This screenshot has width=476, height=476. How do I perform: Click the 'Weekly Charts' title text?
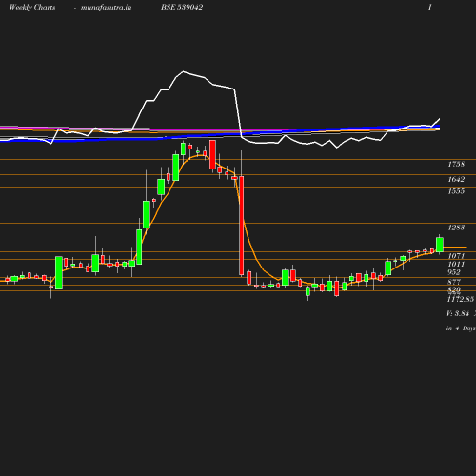click(32, 7)
